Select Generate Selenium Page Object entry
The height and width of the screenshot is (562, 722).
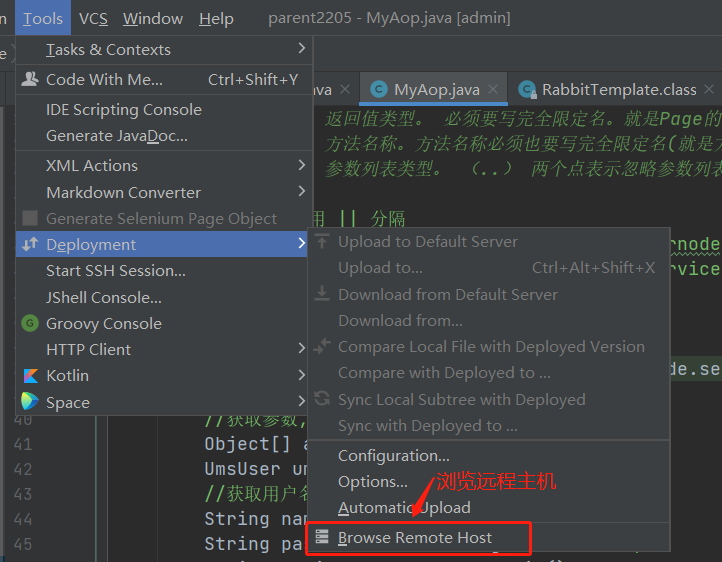(x=164, y=219)
